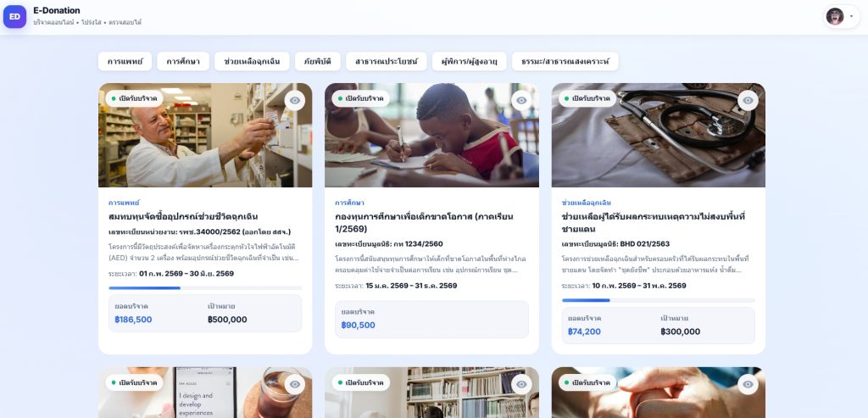Click the eye icon on the stethoscope card
The image size is (868, 418).
(748, 100)
